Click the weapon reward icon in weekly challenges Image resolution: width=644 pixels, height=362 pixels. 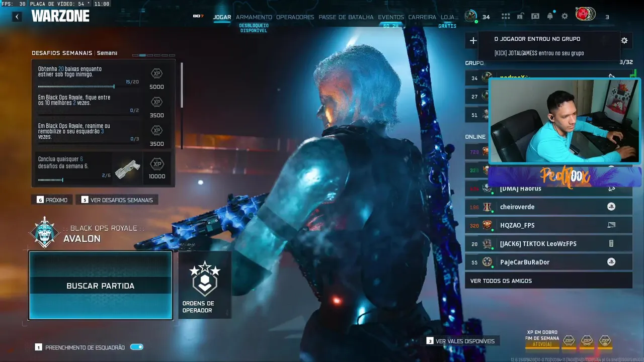[127, 169]
